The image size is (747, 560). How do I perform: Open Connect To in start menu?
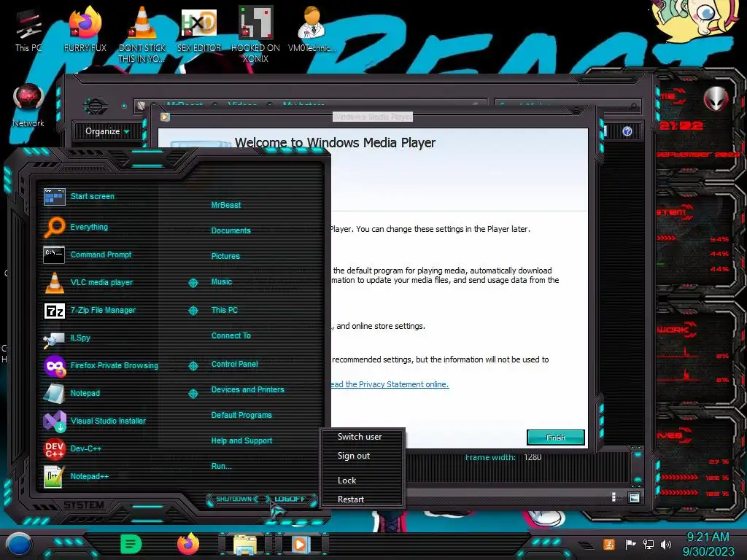[231, 335]
